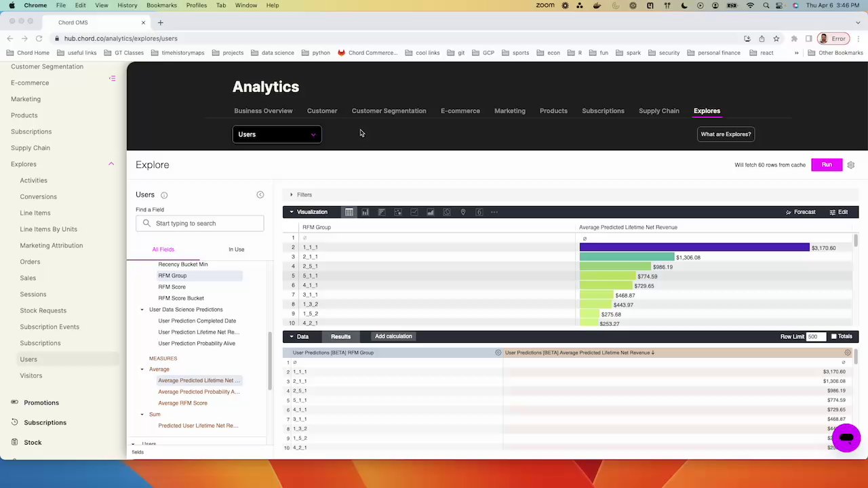This screenshot has width=868, height=488.
Task: Show hidden bookmarks overflow chevron
Action: pyautogui.click(x=796, y=53)
